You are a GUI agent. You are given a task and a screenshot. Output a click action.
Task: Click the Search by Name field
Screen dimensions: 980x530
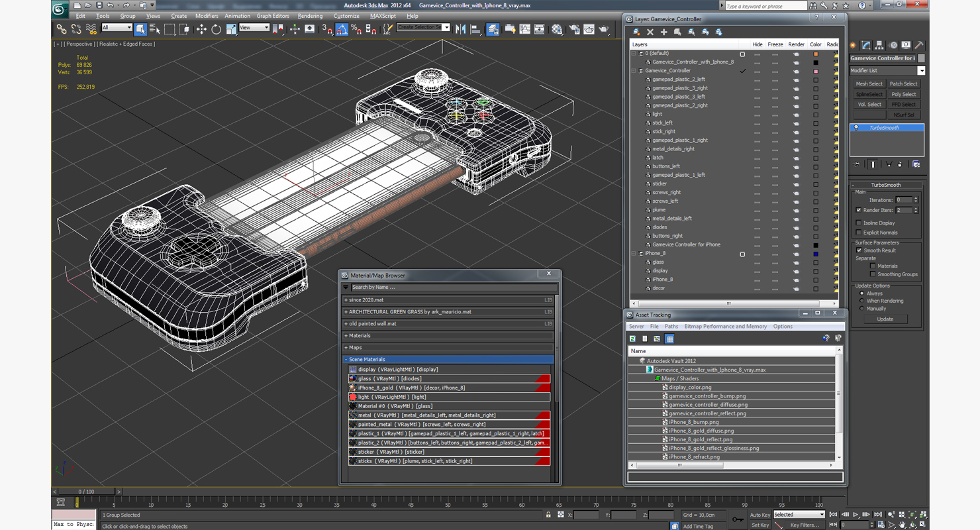(454, 288)
